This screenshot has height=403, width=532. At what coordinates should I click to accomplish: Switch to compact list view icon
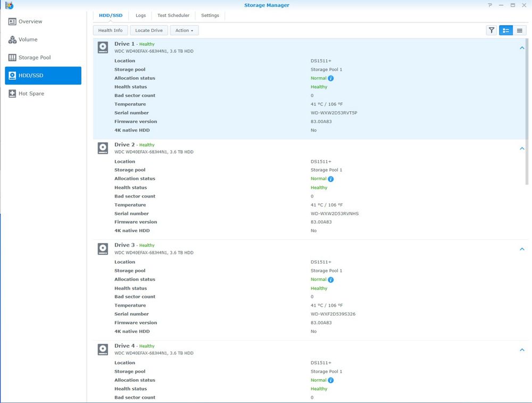(519, 30)
